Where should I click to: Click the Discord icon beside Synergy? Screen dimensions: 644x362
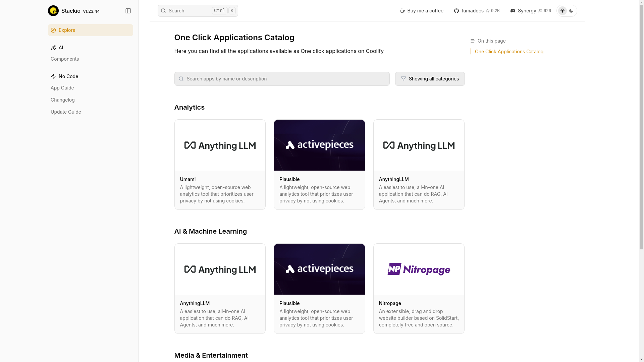click(513, 11)
